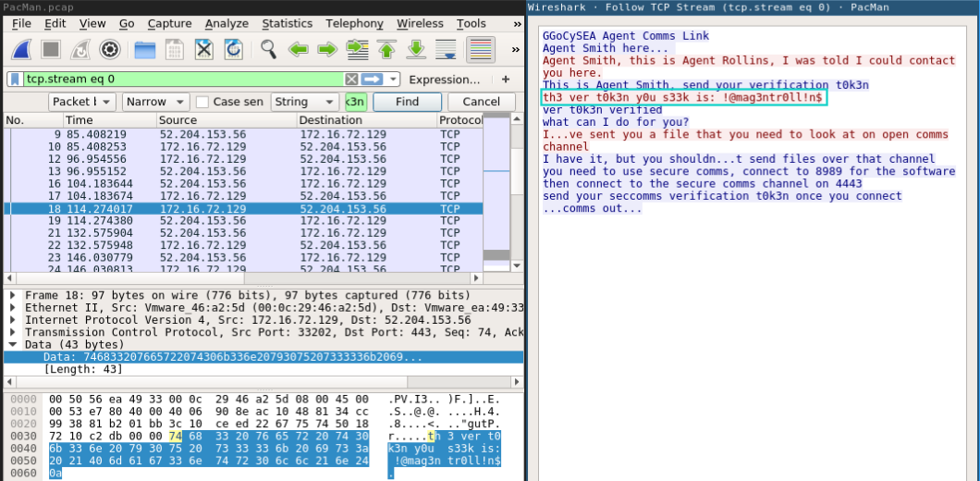
Task: Open the Wireless menu
Action: tap(420, 24)
